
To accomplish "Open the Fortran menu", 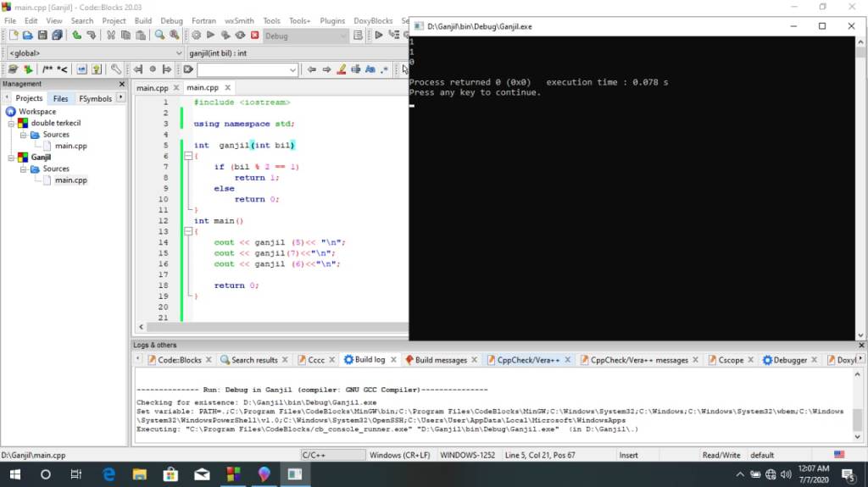I will (x=203, y=20).
